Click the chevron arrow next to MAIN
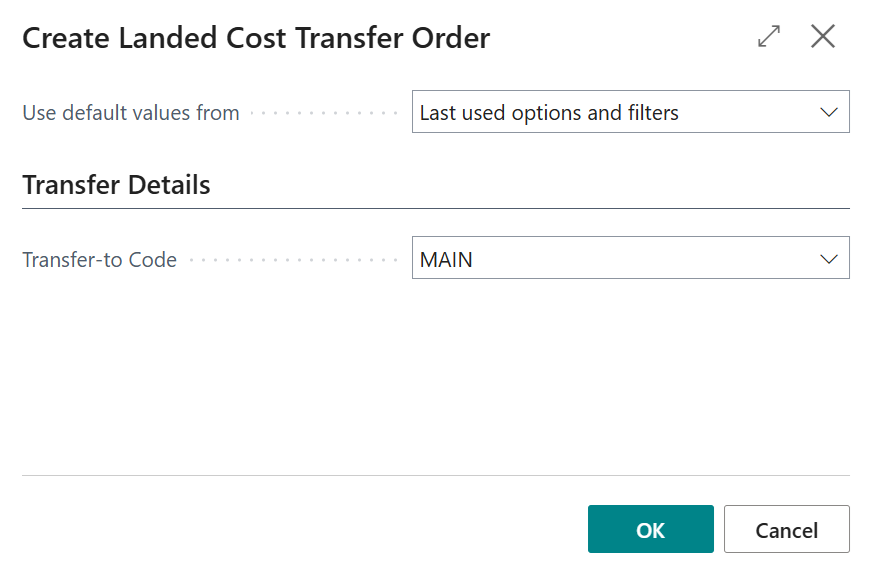 coord(829,259)
